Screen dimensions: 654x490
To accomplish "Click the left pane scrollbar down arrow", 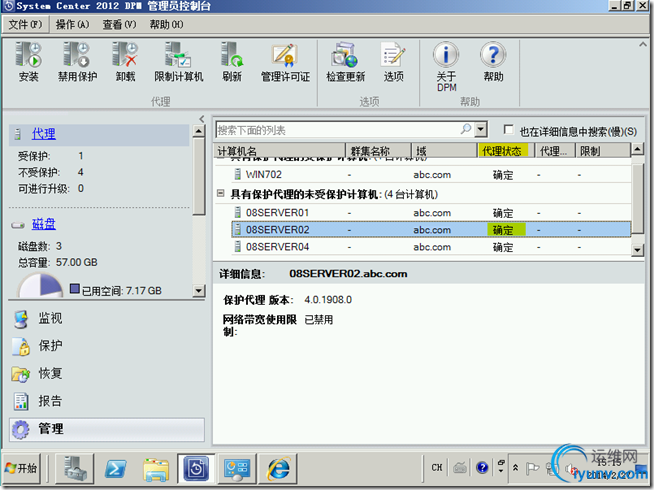I will click(199, 291).
